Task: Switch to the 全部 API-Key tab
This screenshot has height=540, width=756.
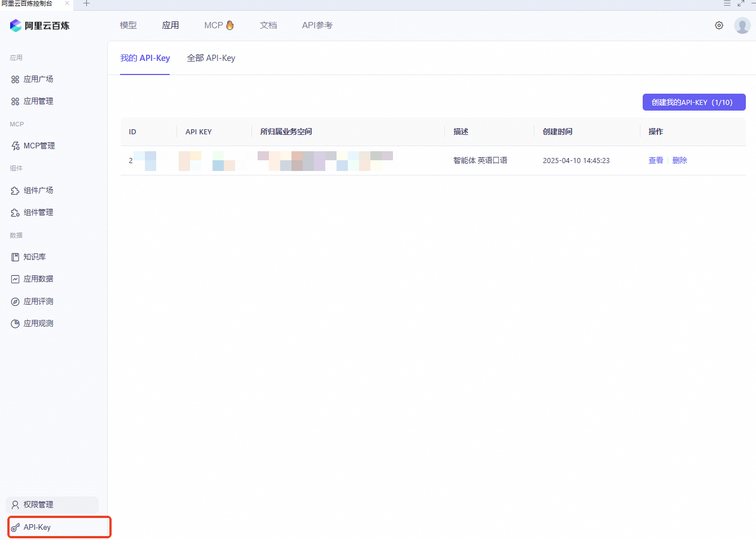Action: 211,58
